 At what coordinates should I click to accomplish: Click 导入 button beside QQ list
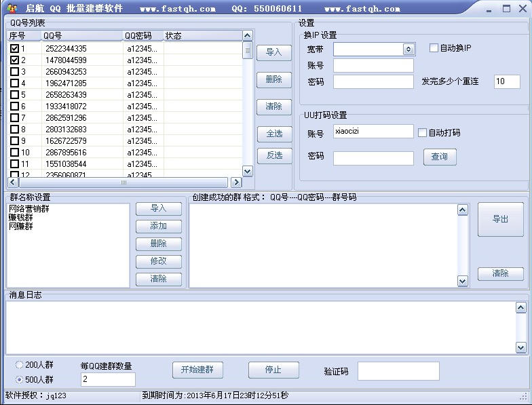(274, 52)
